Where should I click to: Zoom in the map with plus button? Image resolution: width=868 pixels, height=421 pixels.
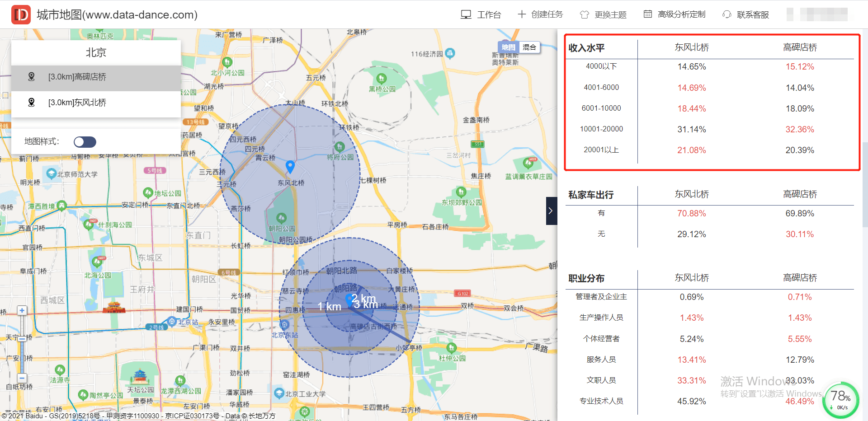[22, 310]
